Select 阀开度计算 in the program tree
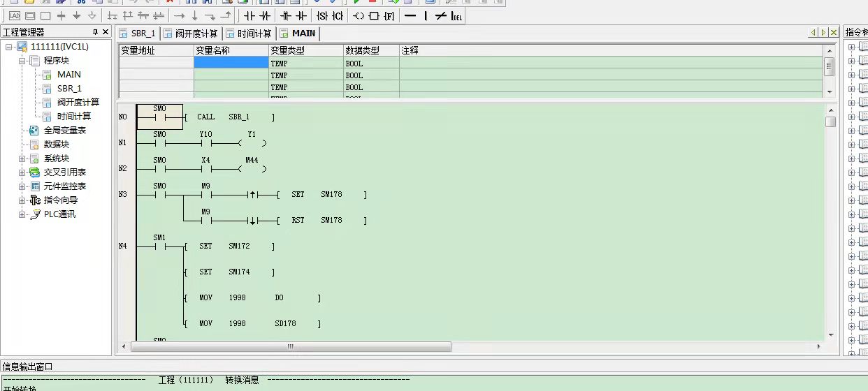The width and height of the screenshot is (868, 391). [78, 103]
